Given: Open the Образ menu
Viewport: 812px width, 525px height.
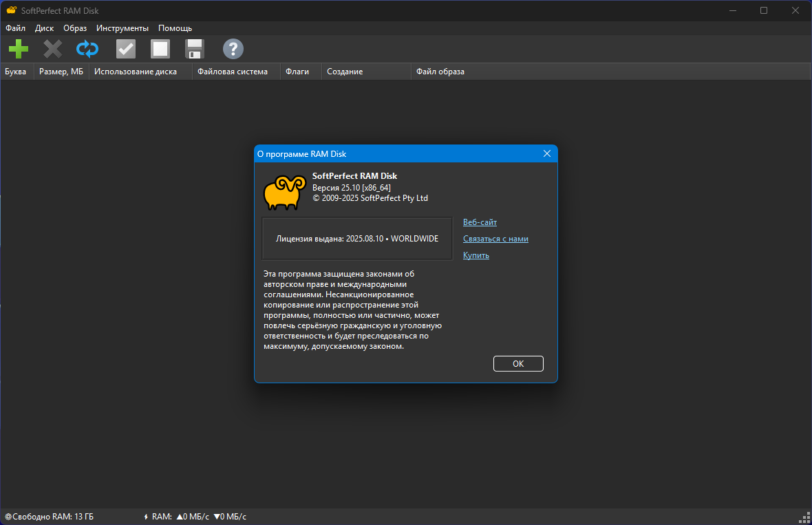Looking at the screenshot, I should tap(75, 28).
